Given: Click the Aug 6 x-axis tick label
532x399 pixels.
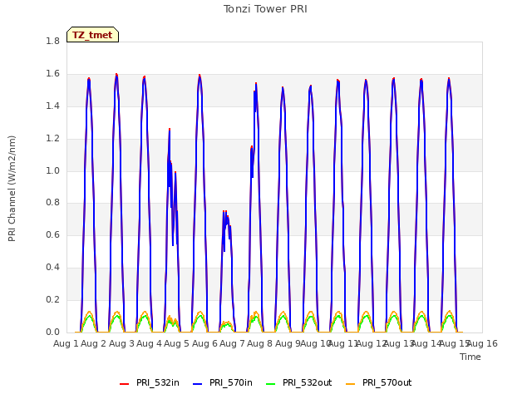Looking at the screenshot, I should [x=204, y=343].
